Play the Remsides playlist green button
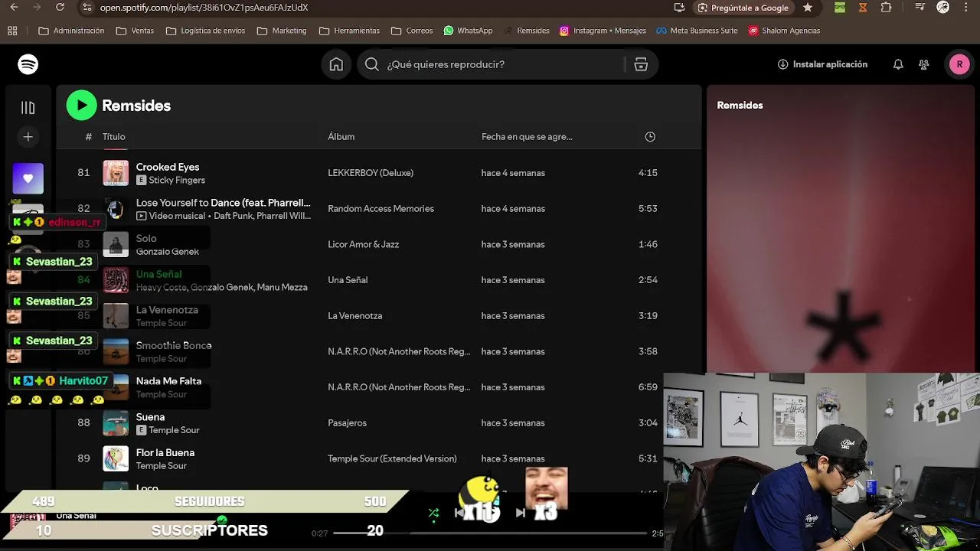The height and width of the screenshot is (551, 980). 81,106
